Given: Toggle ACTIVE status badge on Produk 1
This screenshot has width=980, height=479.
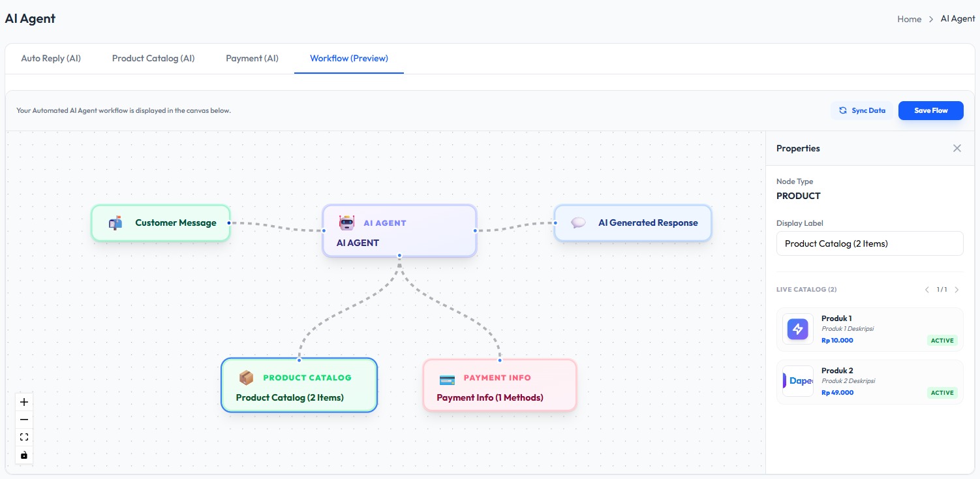Looking at the screenshot, I should pyautogui.click(x=942, y=340).
